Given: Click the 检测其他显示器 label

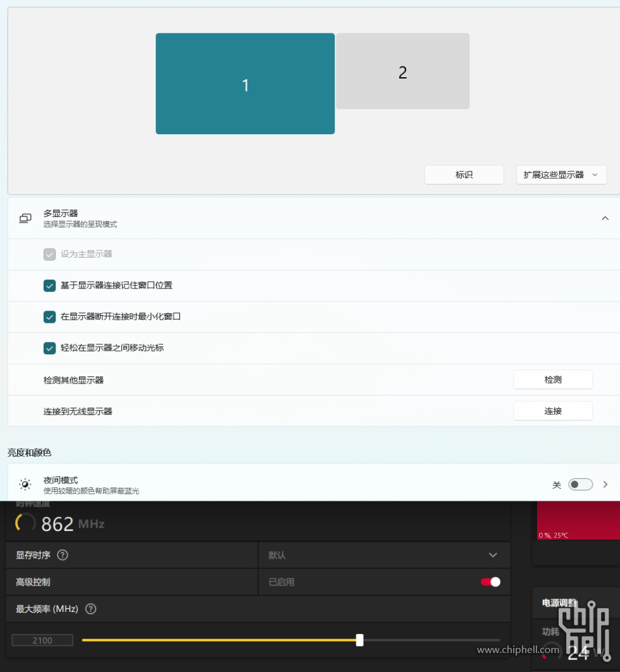Looking at the screenshot, I should point(73,380).
